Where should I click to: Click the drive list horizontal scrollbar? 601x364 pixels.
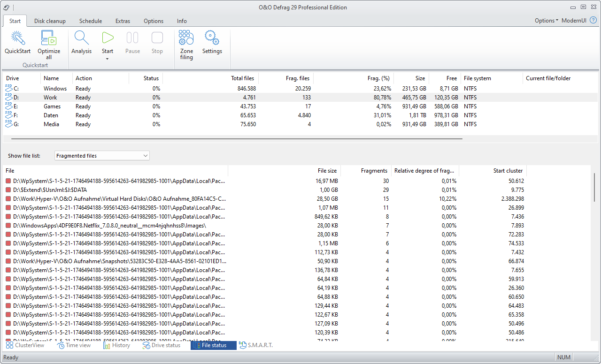click(237, 139)
